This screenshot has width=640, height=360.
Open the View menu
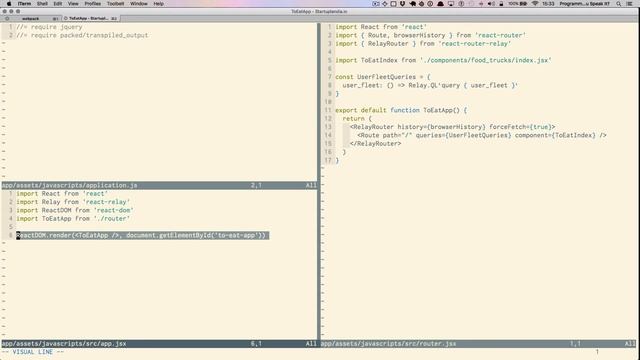tap(73, 4)
